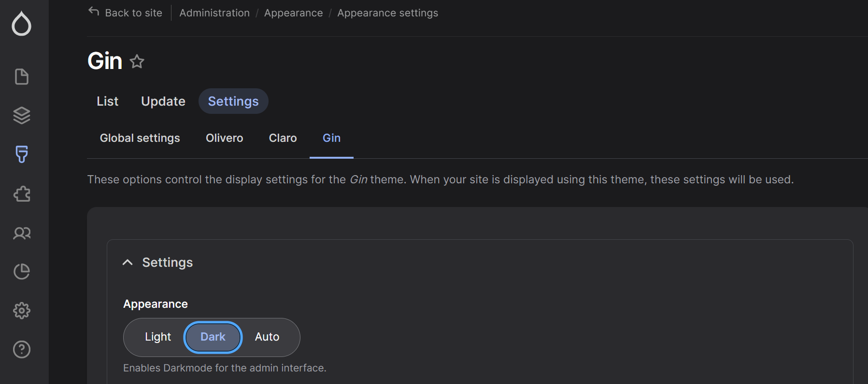Choose Auto appearance mode
The width and height of the screenshot is (868, 384).
click(267, 337)
